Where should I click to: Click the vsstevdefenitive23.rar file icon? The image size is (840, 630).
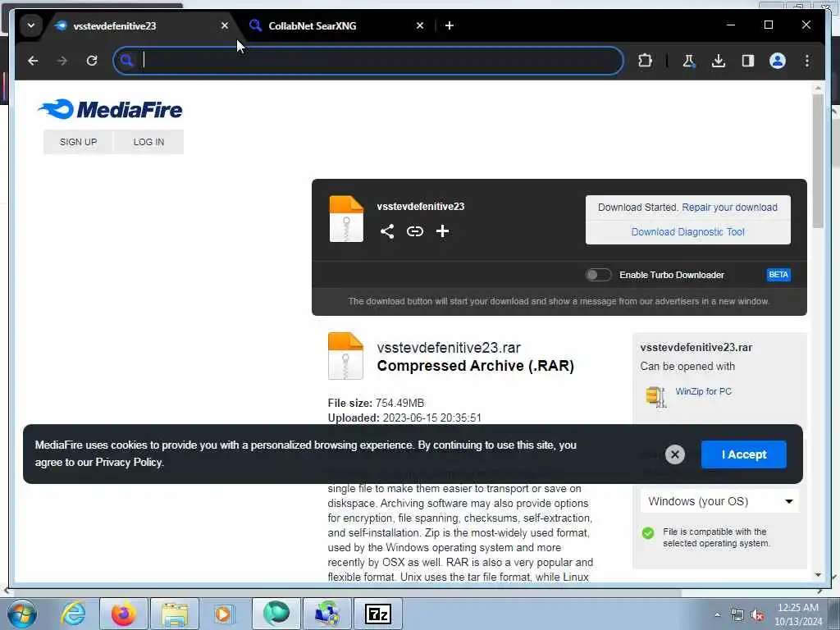point(345,356)
